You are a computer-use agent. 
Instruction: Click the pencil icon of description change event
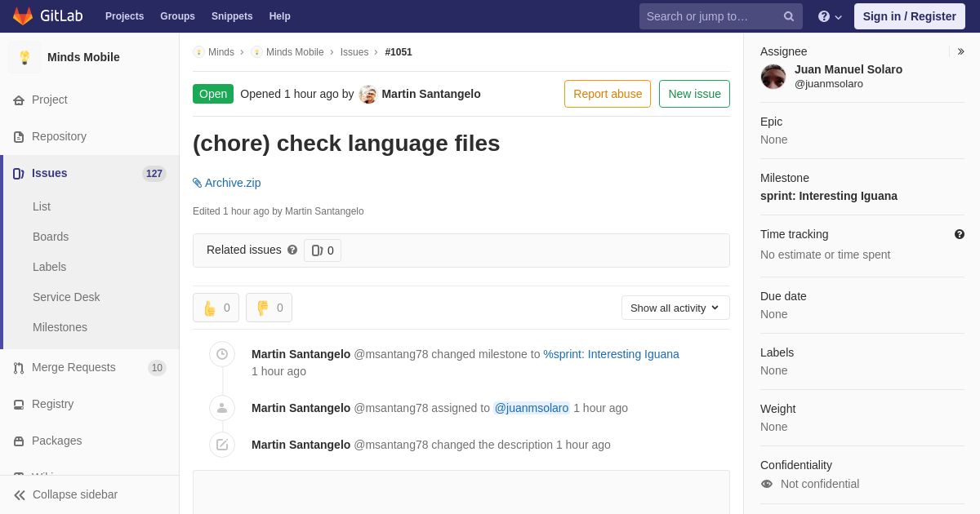(222, 445)
